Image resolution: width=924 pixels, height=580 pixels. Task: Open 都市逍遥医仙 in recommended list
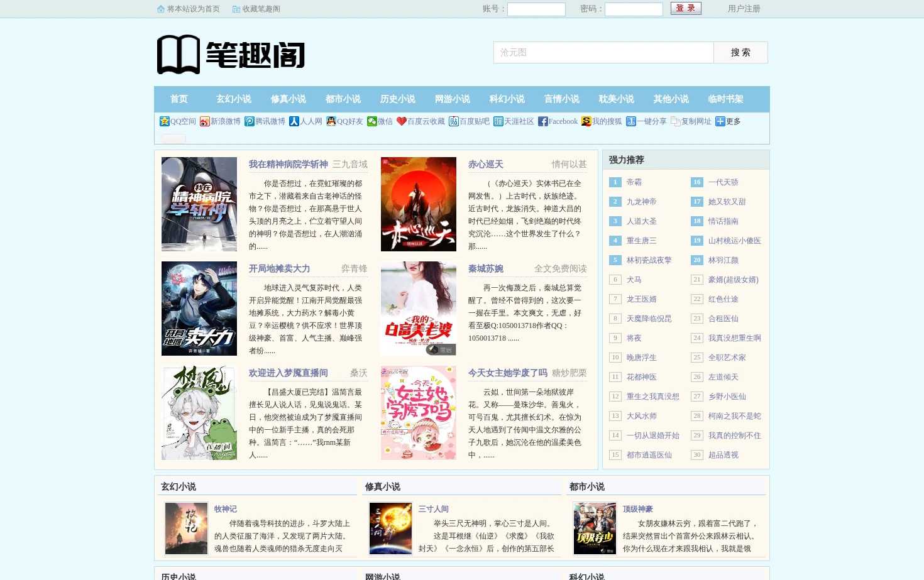click(649, 455)
